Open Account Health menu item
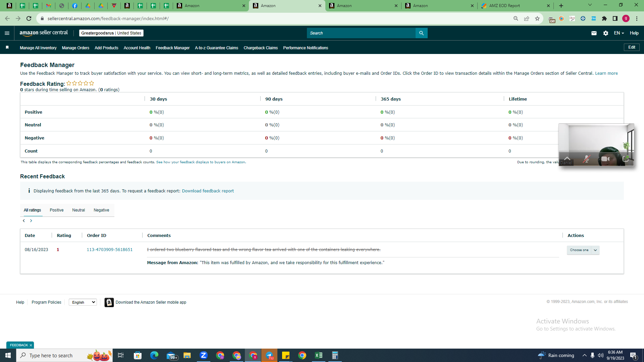 click(137, 48)
